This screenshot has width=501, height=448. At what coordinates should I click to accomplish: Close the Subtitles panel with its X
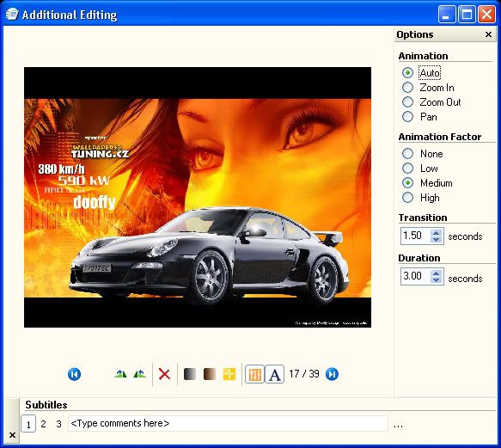coord(12,435)
